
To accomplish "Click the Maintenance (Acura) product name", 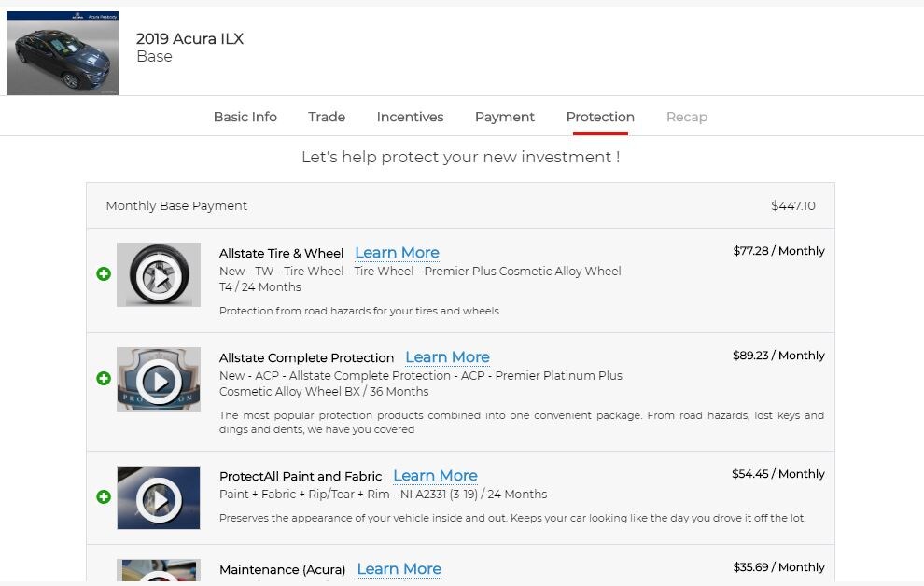I will click(x=282, y=569).
